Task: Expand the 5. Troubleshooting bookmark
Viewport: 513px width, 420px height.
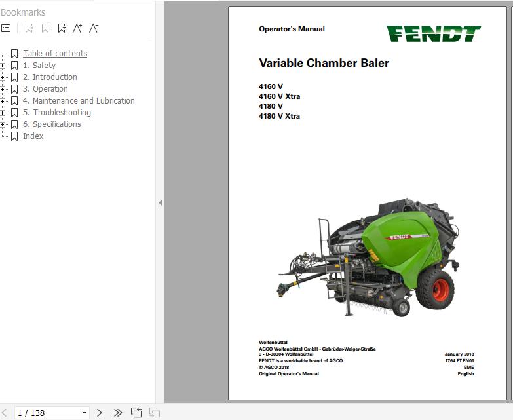Action: pos(2,113)
